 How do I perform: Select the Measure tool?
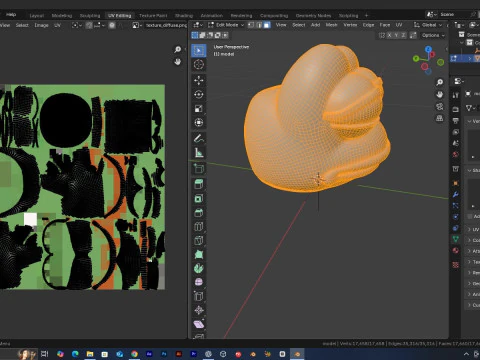point(199,152)
